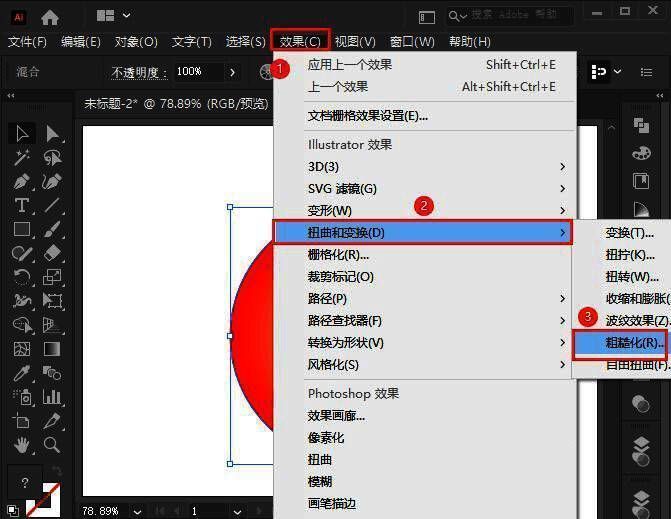Select the Curvature tool
The width and height of the screenshot is (671, 519).
tap(52, 181)
